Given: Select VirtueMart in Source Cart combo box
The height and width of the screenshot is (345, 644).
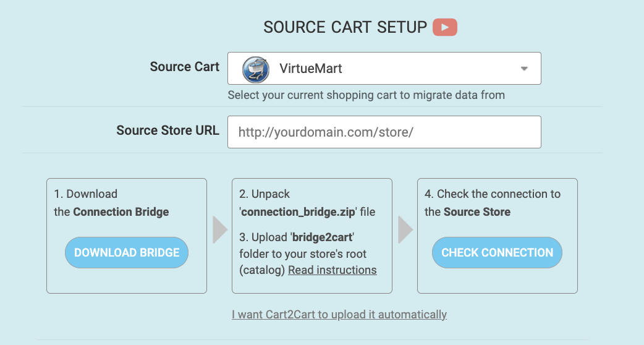Looking at the screenshot, I should point(384,69).
